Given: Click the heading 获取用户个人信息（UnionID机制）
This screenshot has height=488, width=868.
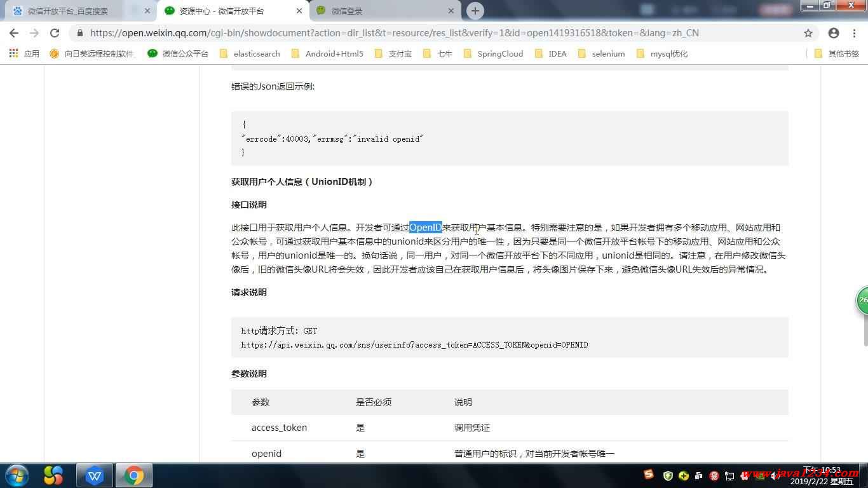Looking at the screenshot, I should [x=302, y=182].
